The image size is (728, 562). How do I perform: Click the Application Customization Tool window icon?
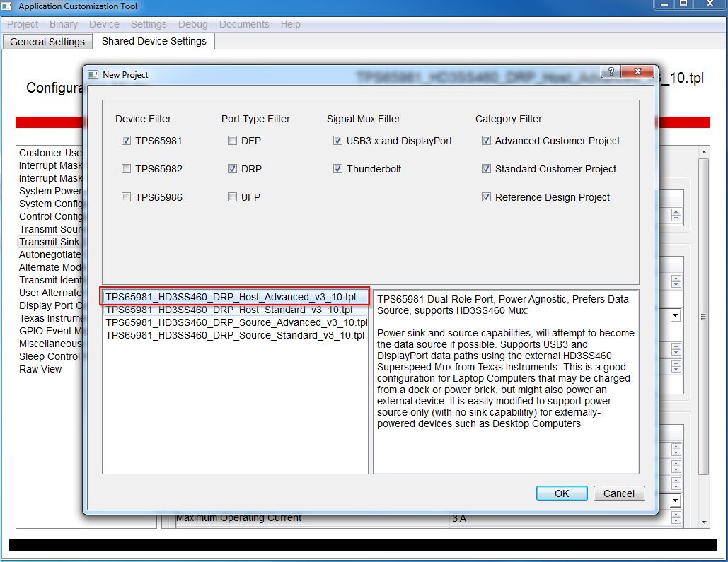(6, 6)
